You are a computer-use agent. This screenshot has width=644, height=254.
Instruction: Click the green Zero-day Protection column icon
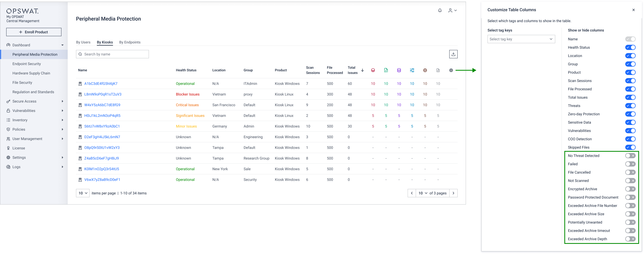[386, 70]
